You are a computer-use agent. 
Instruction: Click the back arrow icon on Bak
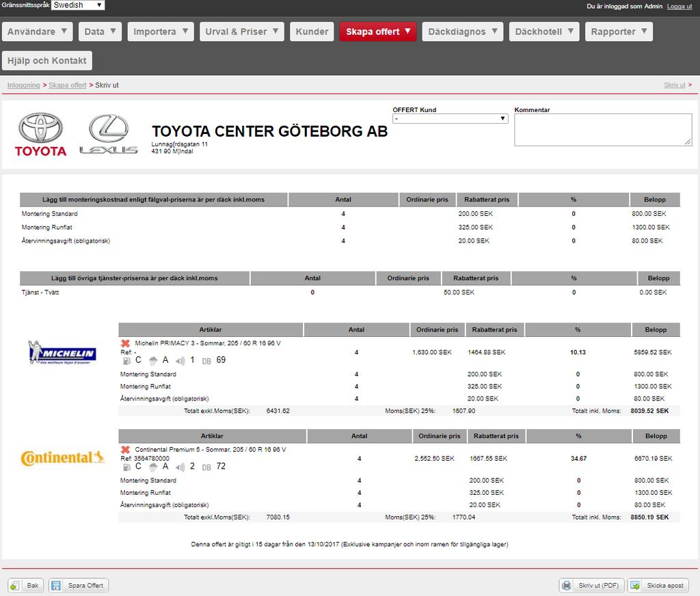15,585
